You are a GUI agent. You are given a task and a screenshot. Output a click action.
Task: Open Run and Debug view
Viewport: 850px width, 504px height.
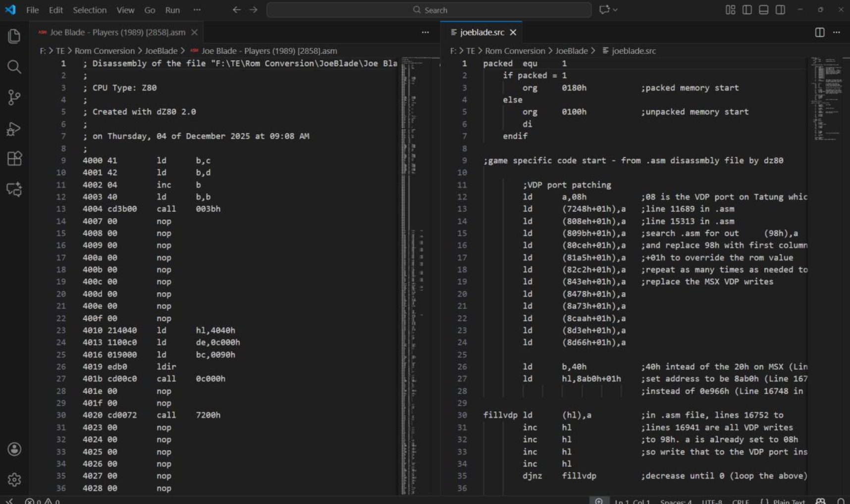(x=14, y=129)
